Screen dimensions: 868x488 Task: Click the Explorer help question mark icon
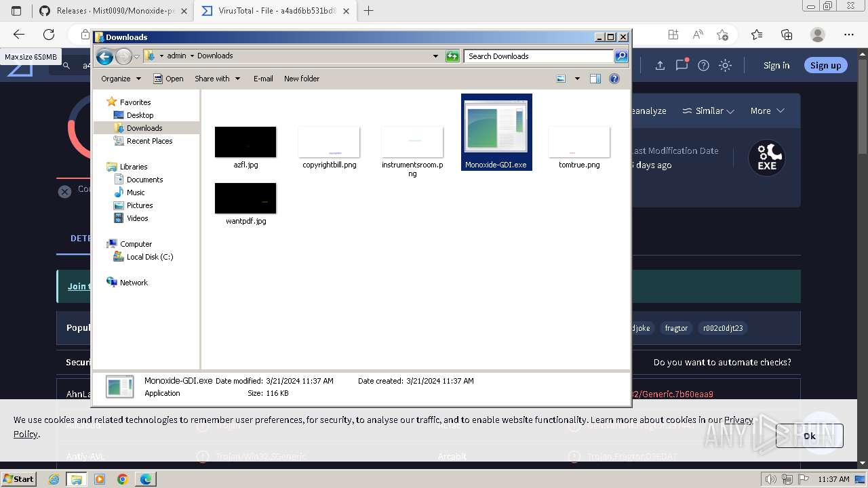coord(614,79)
